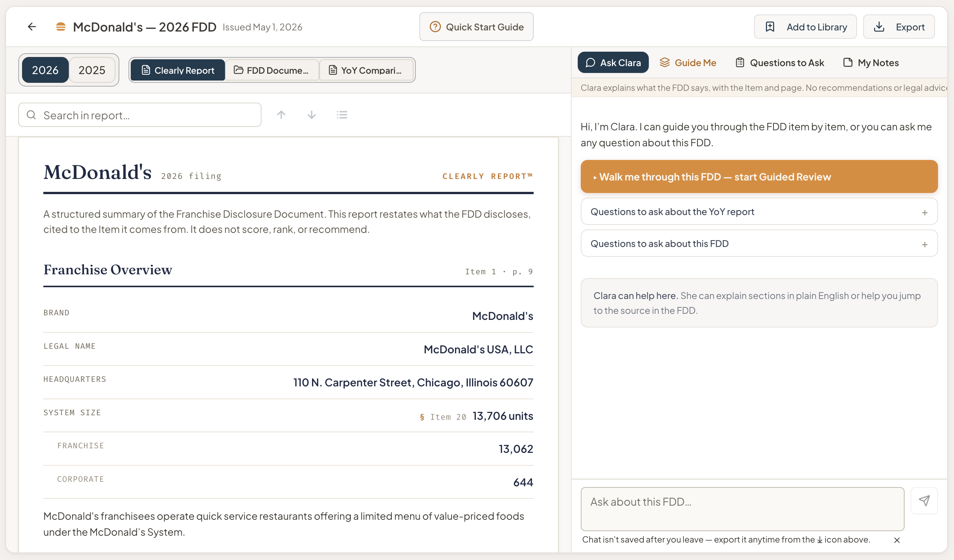Open the Questions to Ask tab
Image resolution: width=954 pixels, height=560 pixels.
coord(780,62)
